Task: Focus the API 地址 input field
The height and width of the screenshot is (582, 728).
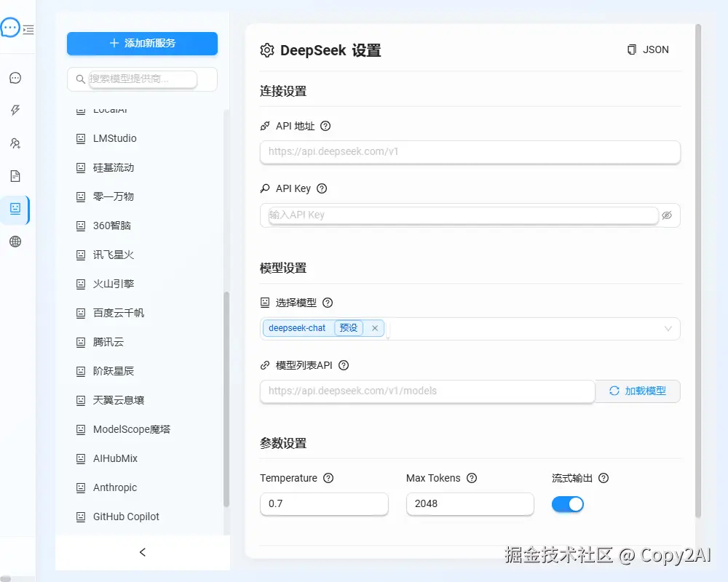Action: point(470,152)
